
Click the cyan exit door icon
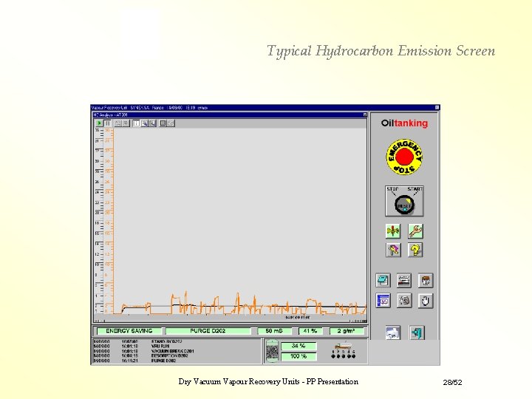point(416,332)
